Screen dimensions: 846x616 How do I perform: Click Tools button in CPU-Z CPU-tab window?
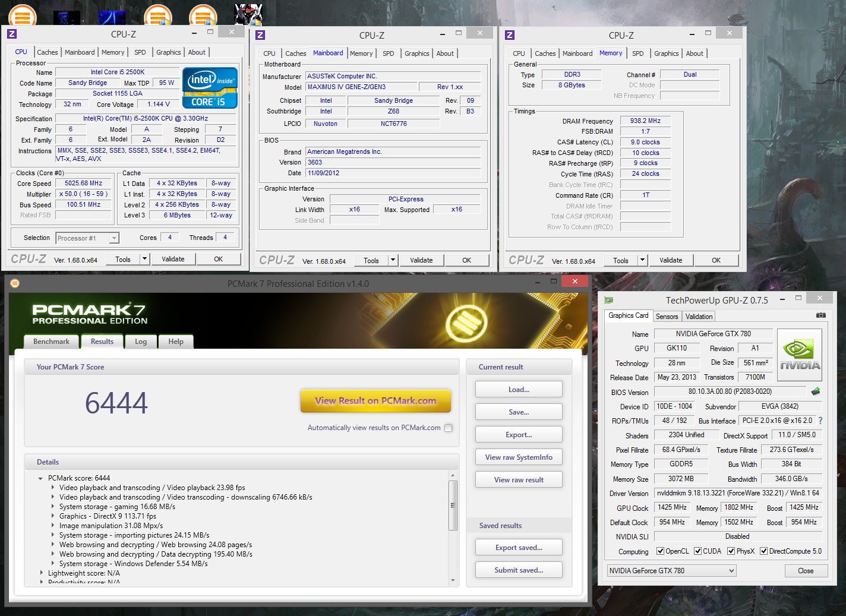coord(123,259)
